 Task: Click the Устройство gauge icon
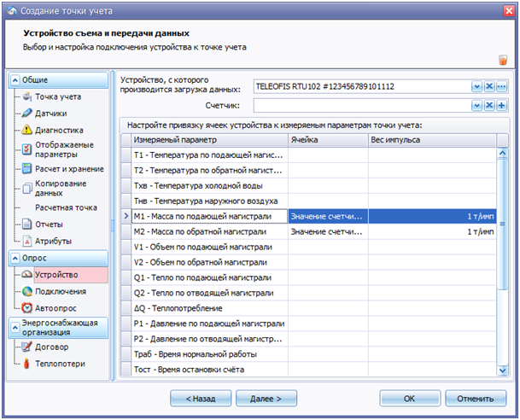[26, 275]
